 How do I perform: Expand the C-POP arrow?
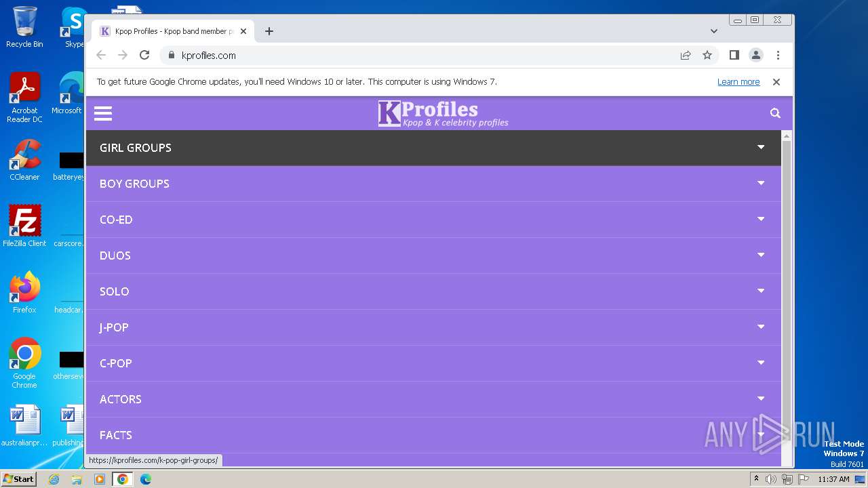tap(761, 363)
